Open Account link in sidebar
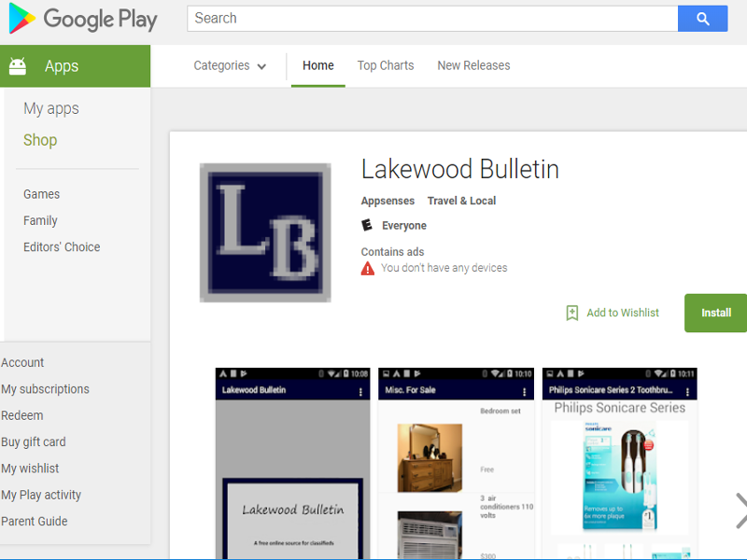 pos(22,363)
